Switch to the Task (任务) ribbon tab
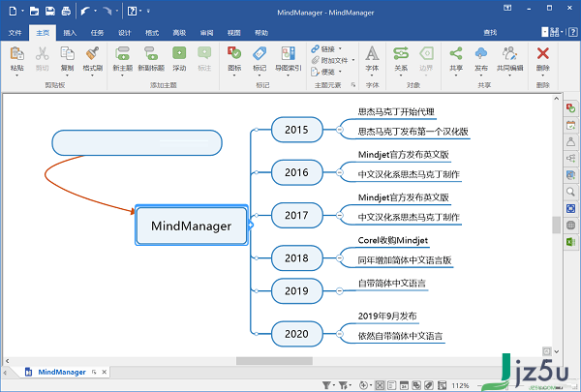This screenshot has height=392, width=581. (97, 33)
